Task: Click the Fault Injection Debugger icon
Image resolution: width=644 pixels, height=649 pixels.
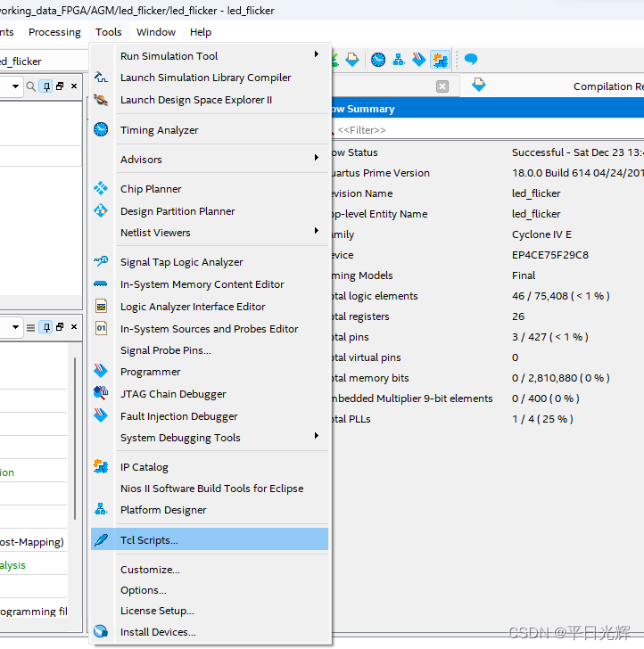Action: pyautogui.click(x=101, y=415)
